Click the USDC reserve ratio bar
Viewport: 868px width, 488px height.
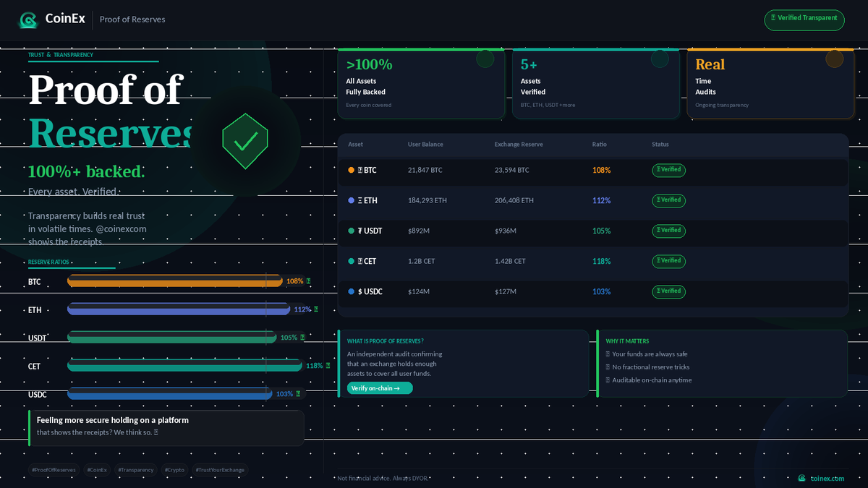tap(170, 394)
